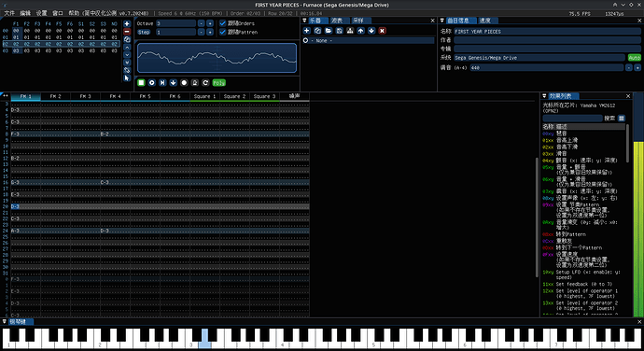Open the 设置 menu
Screen dimensions: 644x351
tap(41, 13)
